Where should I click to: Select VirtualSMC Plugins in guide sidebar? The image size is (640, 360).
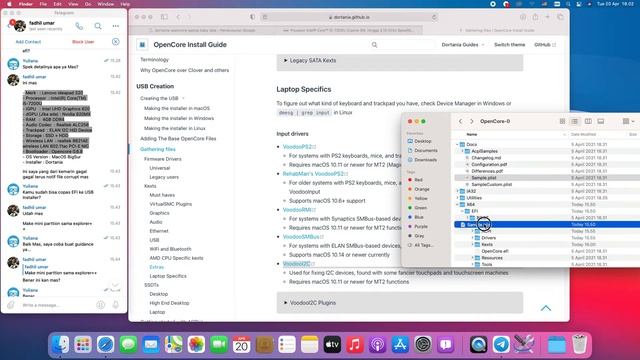point(171,204)
